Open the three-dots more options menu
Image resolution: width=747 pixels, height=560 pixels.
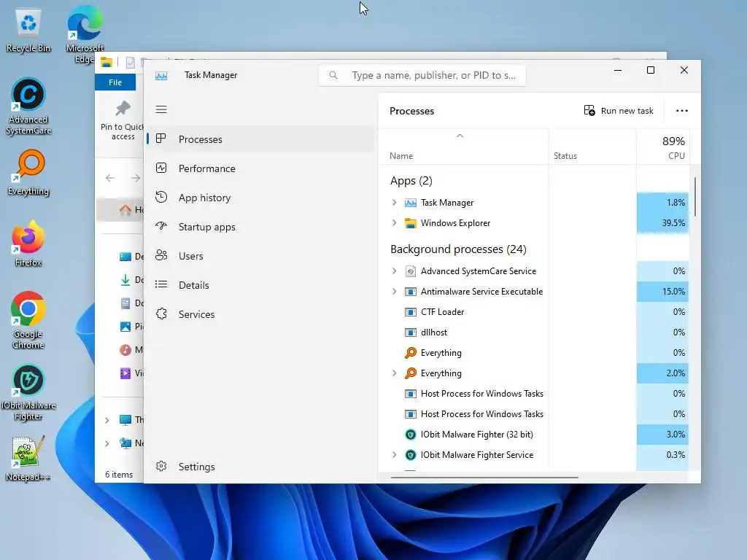682,111
